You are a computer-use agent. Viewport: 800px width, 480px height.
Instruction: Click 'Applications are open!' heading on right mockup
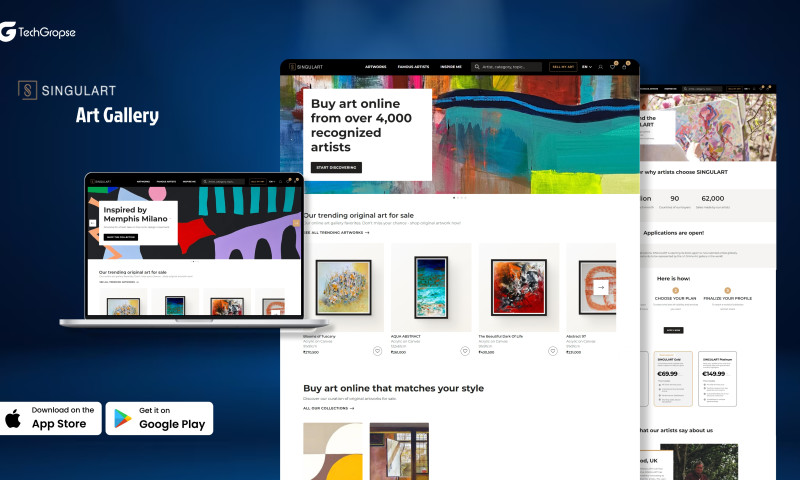point(673,233)
